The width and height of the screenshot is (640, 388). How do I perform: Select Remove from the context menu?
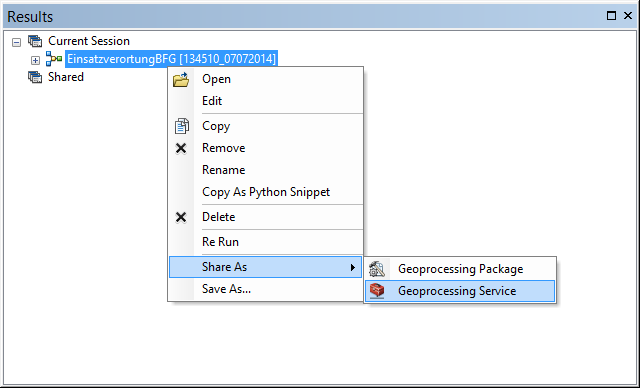tap(266, 148)
